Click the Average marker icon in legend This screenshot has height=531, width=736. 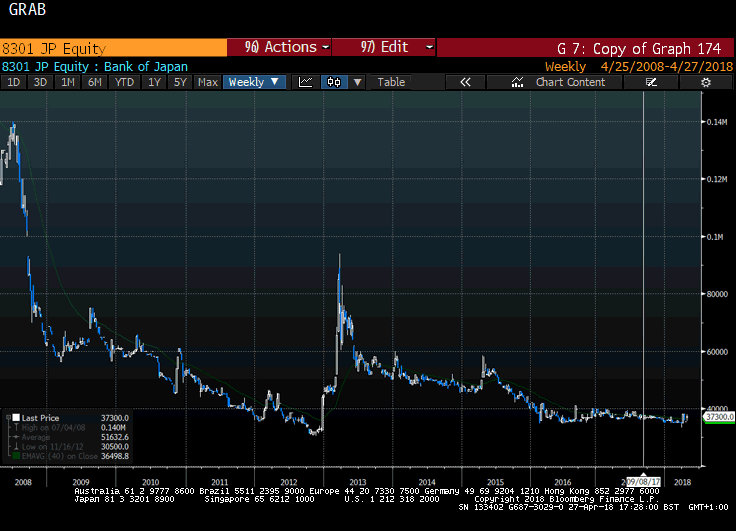click(x=14, y=437)
